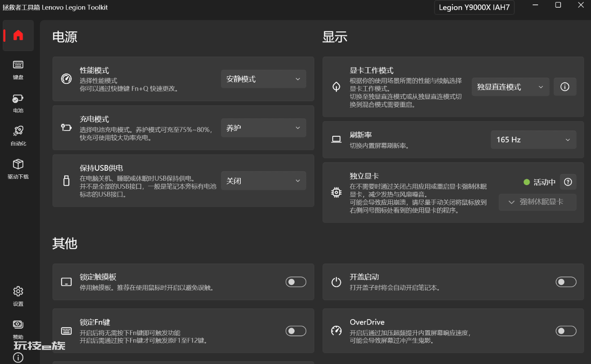The image size is (591, 364).
Task: Click the 锁定Fn键 row title
Action: point(95,322)
